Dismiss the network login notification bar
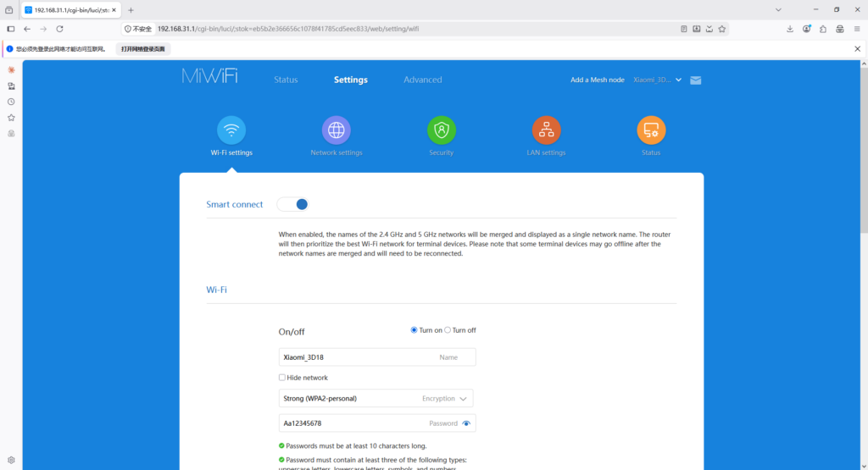Screen dimensions: 868x470 858,48
